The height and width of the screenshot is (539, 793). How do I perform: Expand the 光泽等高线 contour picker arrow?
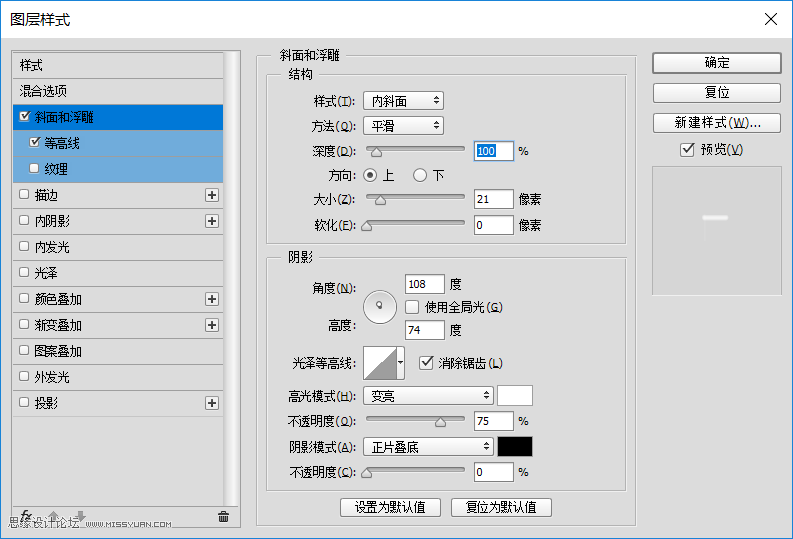[401, 362]
